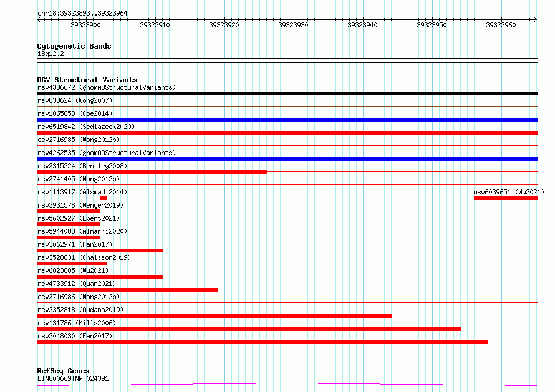The image size is (555, 392).
Task: Open nsv833624 (Wong2007) variant label
Action: pyautogui.click(x=75, y=100)
